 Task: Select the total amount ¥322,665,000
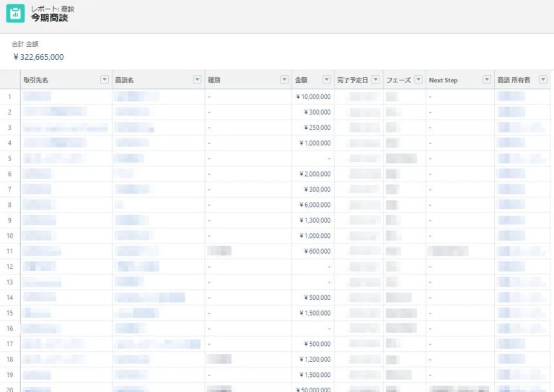tap(39, 56)
